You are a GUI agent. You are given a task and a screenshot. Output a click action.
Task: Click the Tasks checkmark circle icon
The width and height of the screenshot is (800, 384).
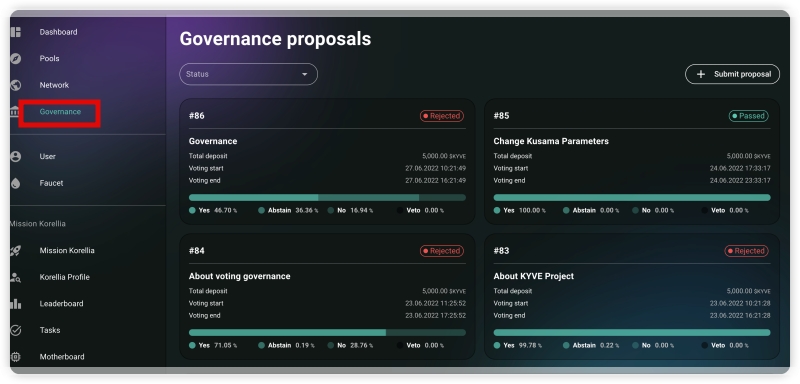click(16, 330)
